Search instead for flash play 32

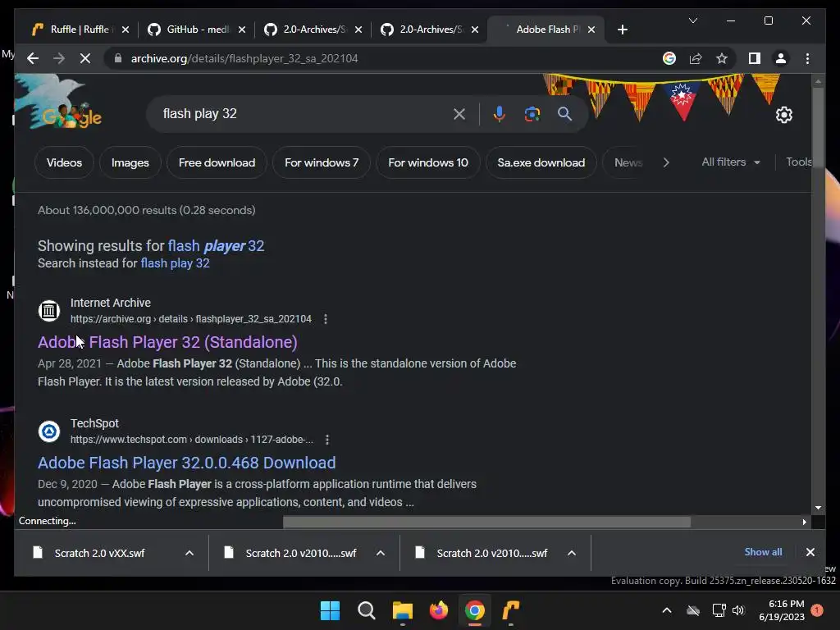[x=175, y=263]
